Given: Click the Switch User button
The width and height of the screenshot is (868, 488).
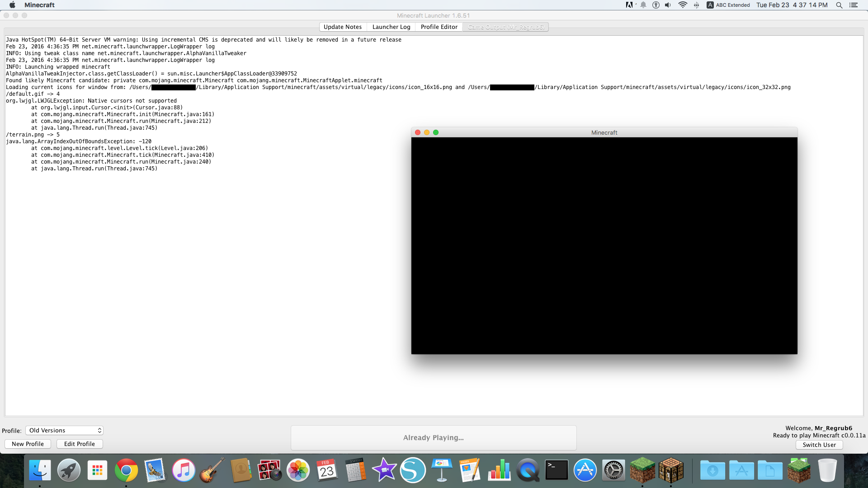Looking at the screenshot, I should (819, 445).
